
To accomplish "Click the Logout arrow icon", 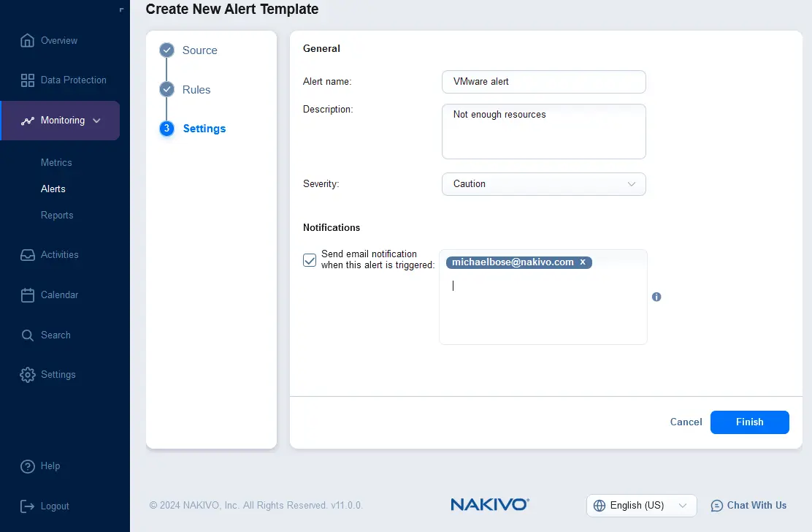I will click(x=28, y=506).
